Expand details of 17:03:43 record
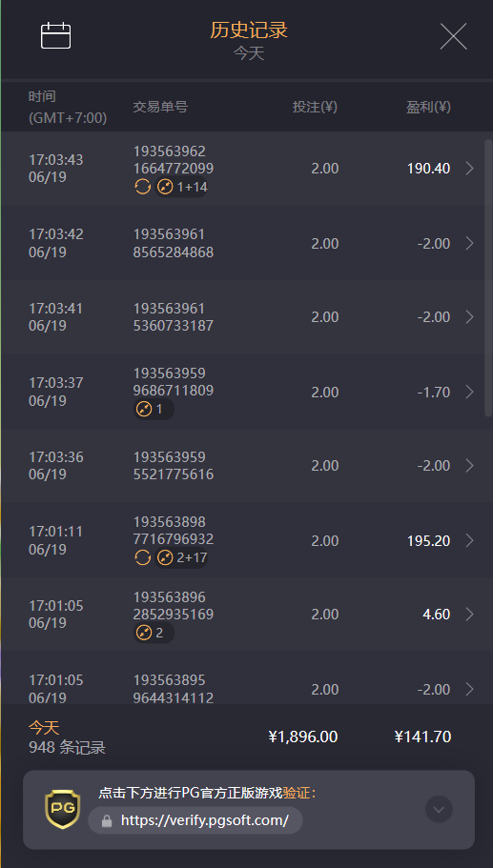The width and height of the screenshot is (493, 868). [470, 169]
